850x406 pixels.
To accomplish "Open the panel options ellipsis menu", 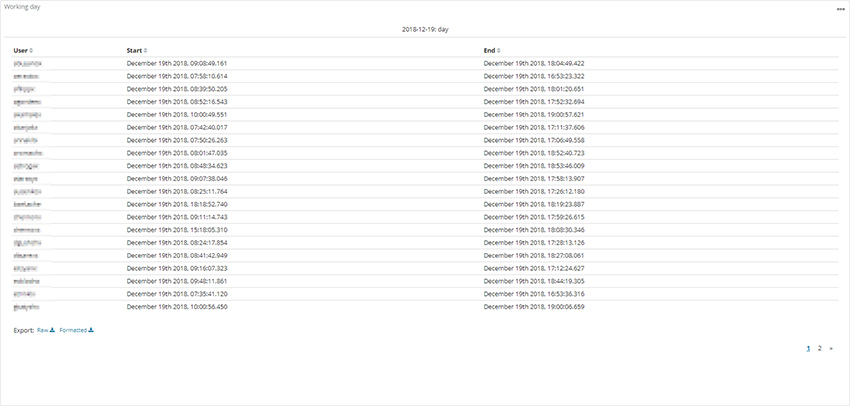I will click(840, 9).
